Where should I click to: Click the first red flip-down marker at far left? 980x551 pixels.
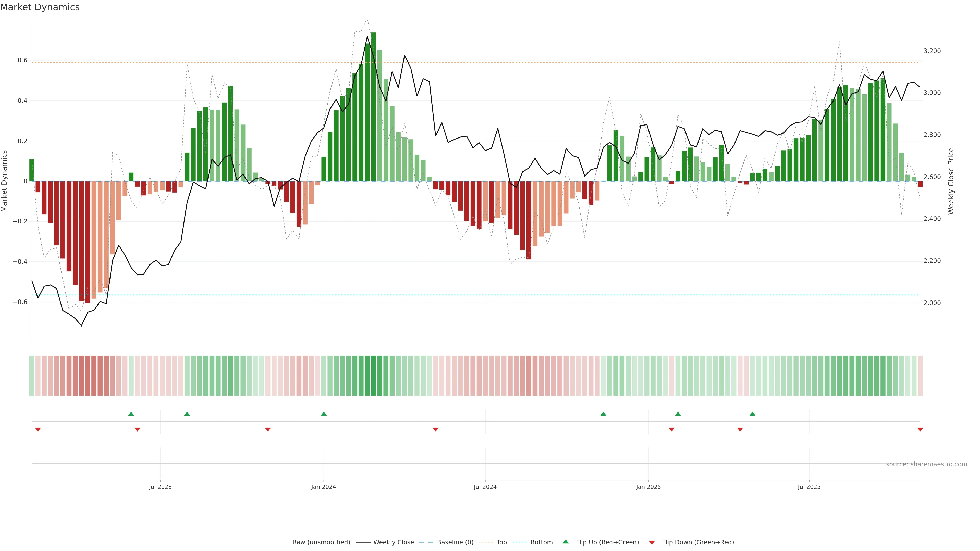click(x=38, y=429)
